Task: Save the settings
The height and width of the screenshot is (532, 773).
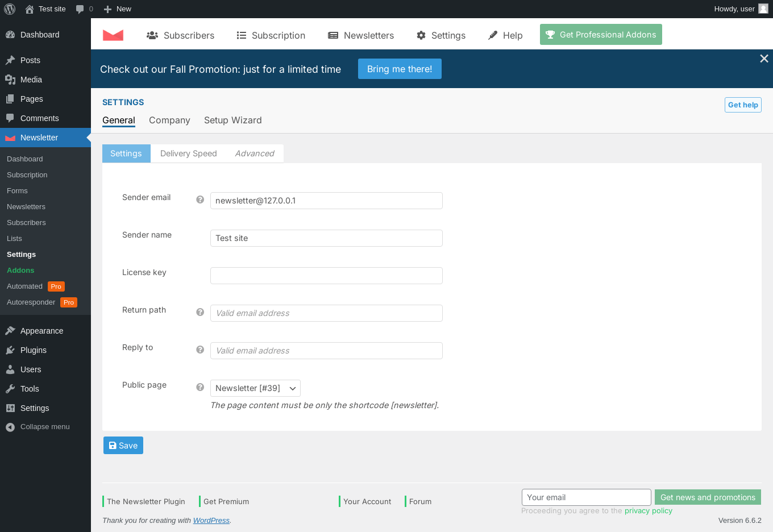Action: [x=123, y=446]
